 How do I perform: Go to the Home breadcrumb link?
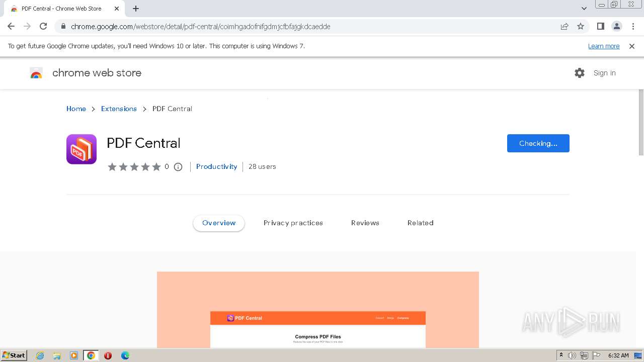coord(76,109)
